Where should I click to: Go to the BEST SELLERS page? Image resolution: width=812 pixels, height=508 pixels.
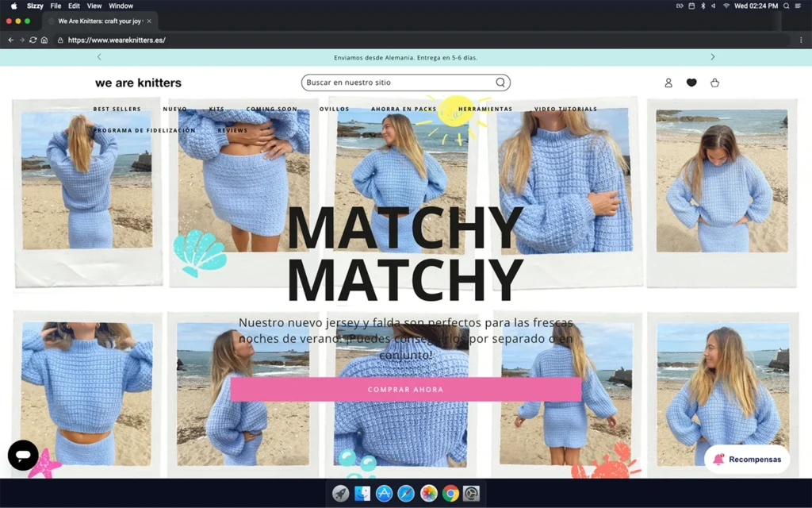[x=117, y=109]
